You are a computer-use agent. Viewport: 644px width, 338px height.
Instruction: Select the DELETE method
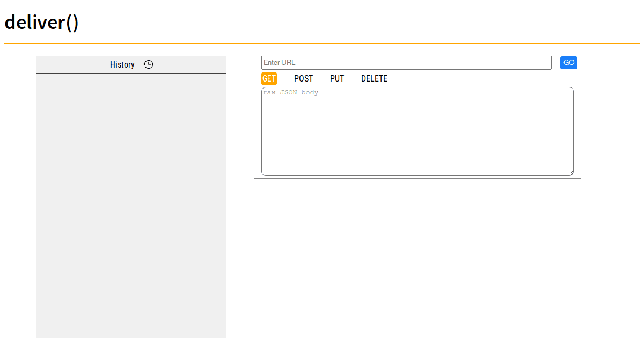click(374, 78)
